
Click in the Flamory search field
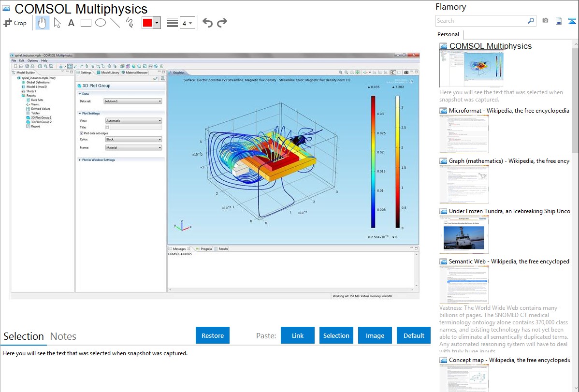coord(481,21)
